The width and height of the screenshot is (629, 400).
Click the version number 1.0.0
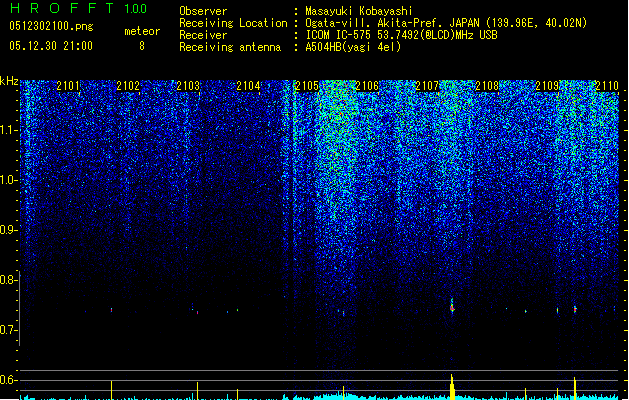[x=136, y=8]
